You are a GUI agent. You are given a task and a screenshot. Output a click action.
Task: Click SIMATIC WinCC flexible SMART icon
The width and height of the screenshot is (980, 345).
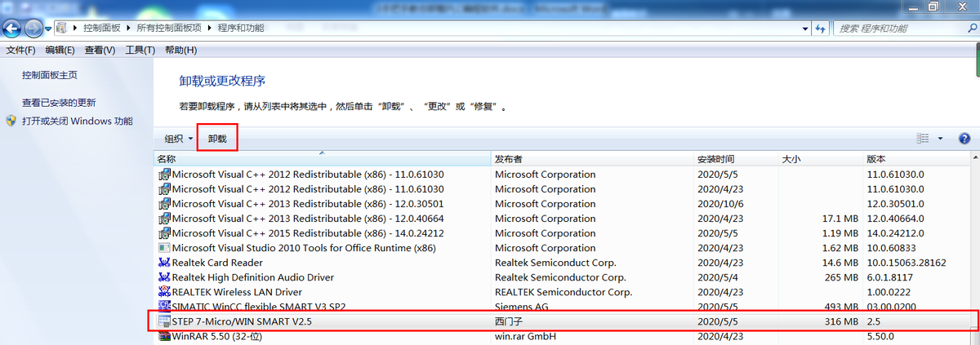164,307
